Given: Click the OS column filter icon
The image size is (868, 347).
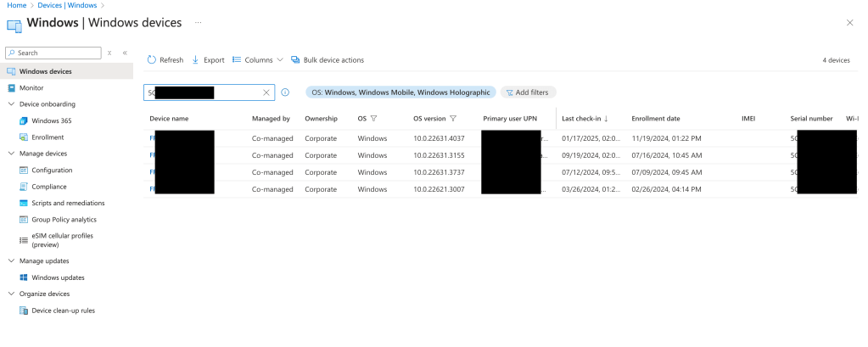Looking at the screenshot, I should (373, 119).
